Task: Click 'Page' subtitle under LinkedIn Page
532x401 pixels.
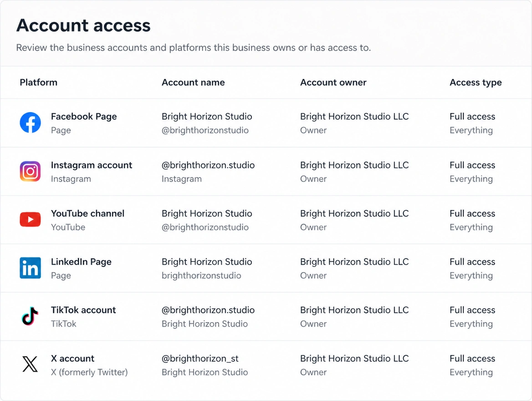Action: (x=61, y=276)
